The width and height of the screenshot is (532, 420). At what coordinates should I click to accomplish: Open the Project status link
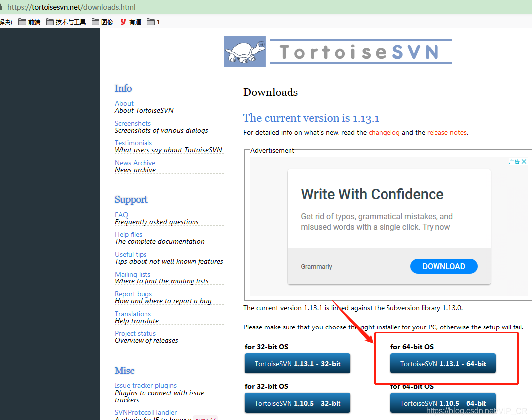(x=136, y=333)
